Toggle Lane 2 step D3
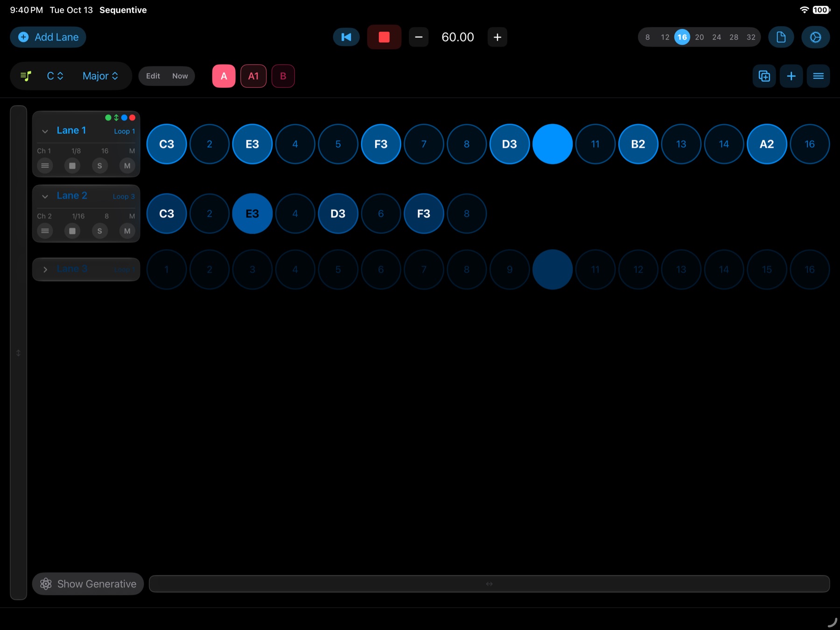Viewport: 840px width, 630px height. (x=338, y=213)
